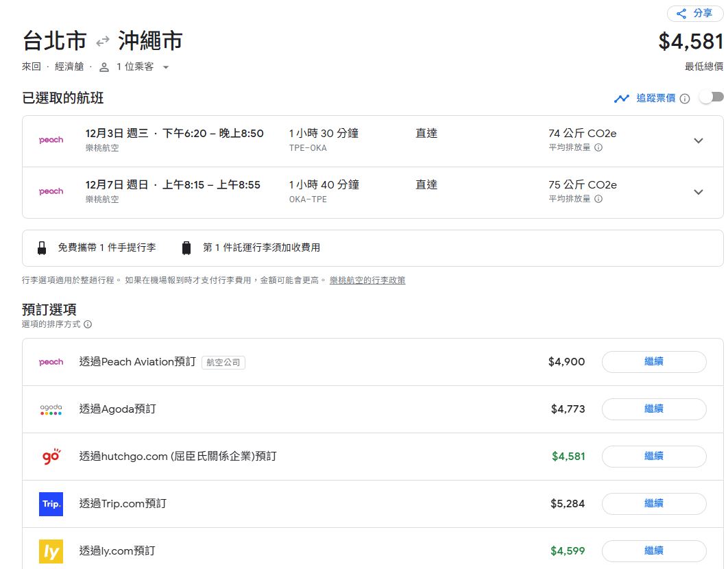Click 繼續 for Trip.com booking
Image resolution: width=728 pixels, height=569 pixels.
654,504
